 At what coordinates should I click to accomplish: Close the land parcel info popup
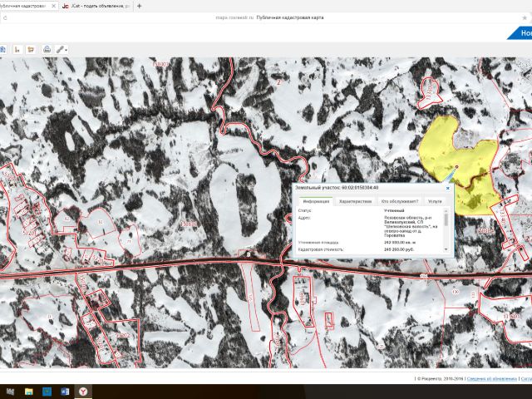(447, 188)
